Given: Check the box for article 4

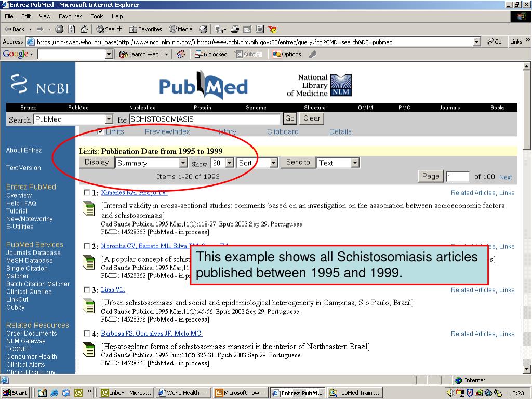Looking at the screenshot, I should (x=87, y=334).
